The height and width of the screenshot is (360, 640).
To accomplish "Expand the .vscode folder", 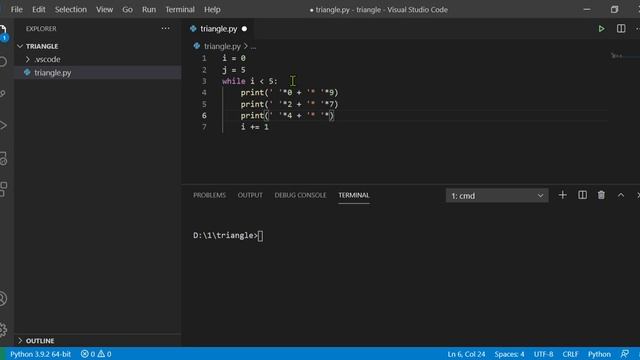I will 28,60.
